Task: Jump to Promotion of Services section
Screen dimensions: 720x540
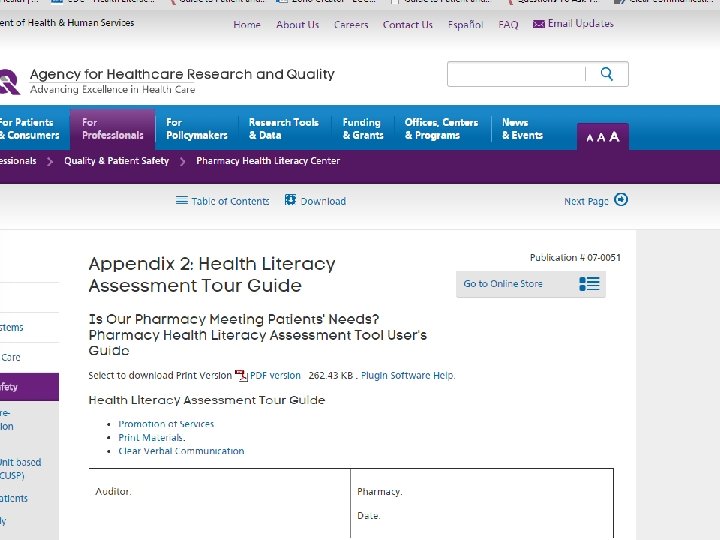Action: pyautogui.click(x=166, y=424)
